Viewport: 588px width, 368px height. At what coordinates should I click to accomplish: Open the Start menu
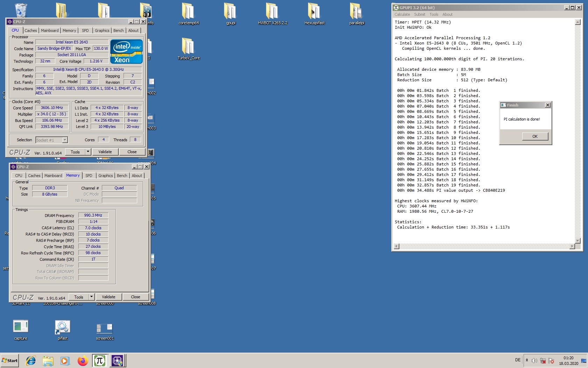tap(10, 361)
